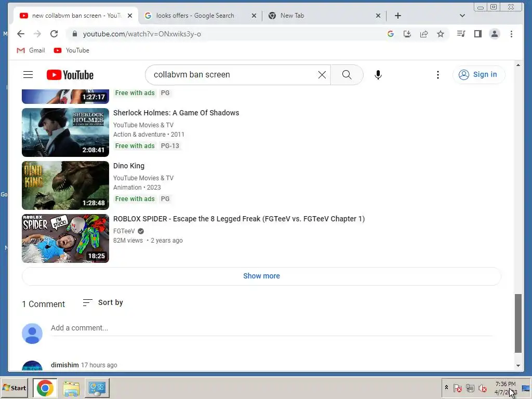The width and height of the screenshot is (532, 399).
Task: Open media control playlist icon
Action: tap(461, 34)
